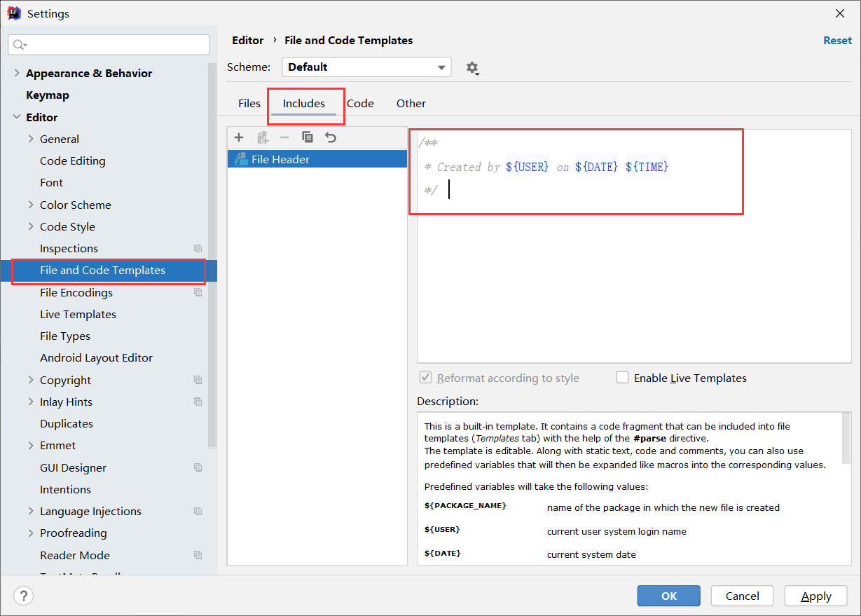861x616 pixels.
Task: Switch to the Includes tab
Action: click(304, 103)
